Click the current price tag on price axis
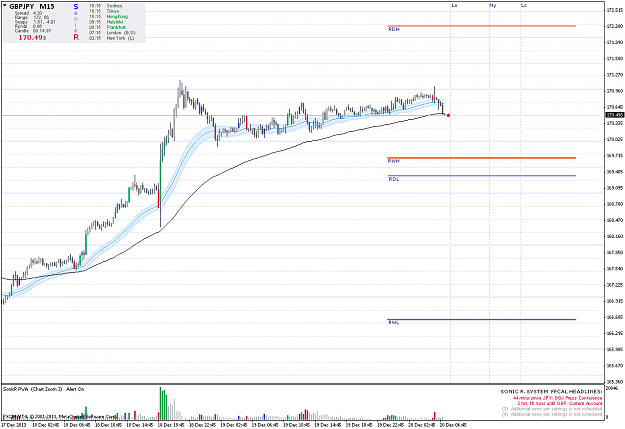Screen dimensions: 625x429 coord(614,115)
